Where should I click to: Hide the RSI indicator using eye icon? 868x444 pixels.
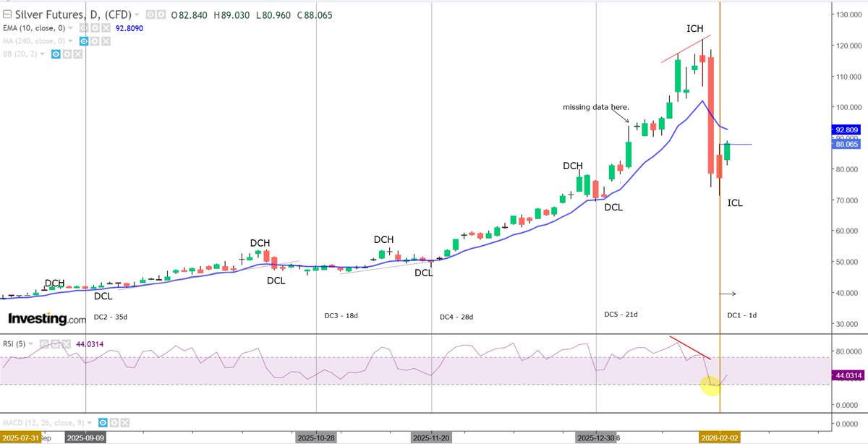[43, 343]
